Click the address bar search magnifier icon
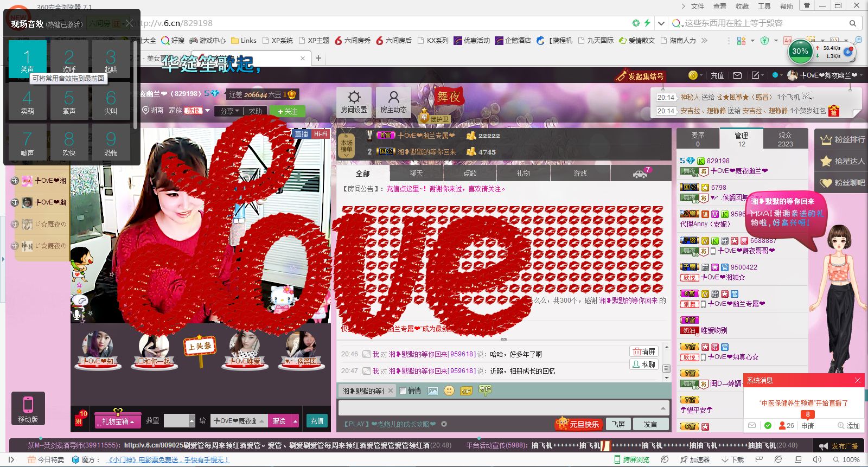The height and width of the screenshot is (467, 868). [853, 23]
